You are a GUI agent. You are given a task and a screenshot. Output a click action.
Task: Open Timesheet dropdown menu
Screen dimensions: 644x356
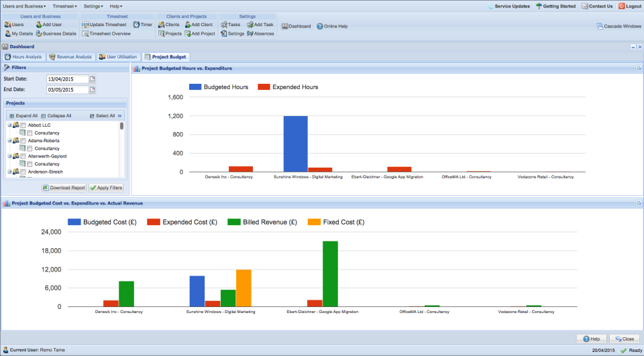[x=65, y=6]
